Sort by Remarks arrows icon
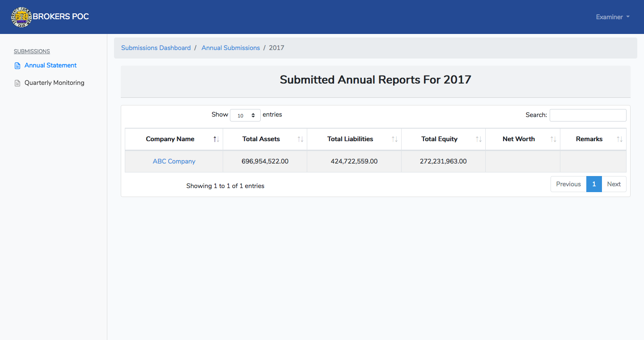Screen dimensions: 644x340 pyautogui.click(x=620, y=139)
